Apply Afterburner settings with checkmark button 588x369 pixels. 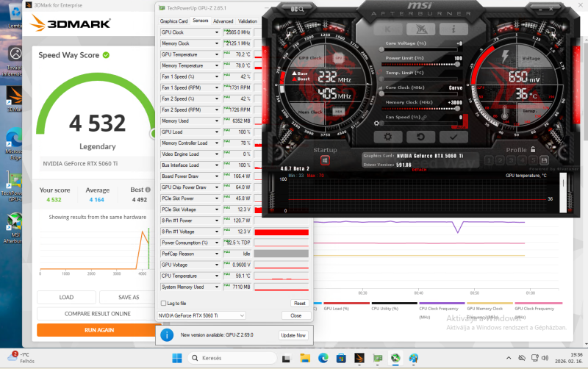(453, 137)
